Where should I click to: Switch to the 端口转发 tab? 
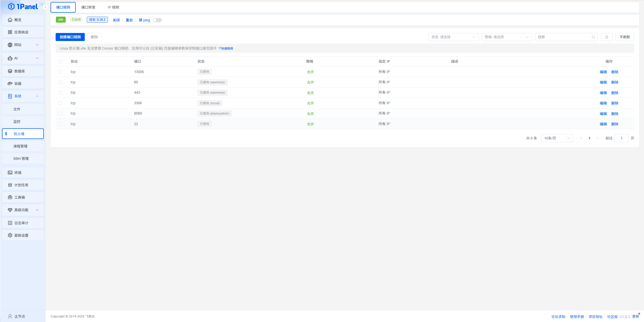88,7
